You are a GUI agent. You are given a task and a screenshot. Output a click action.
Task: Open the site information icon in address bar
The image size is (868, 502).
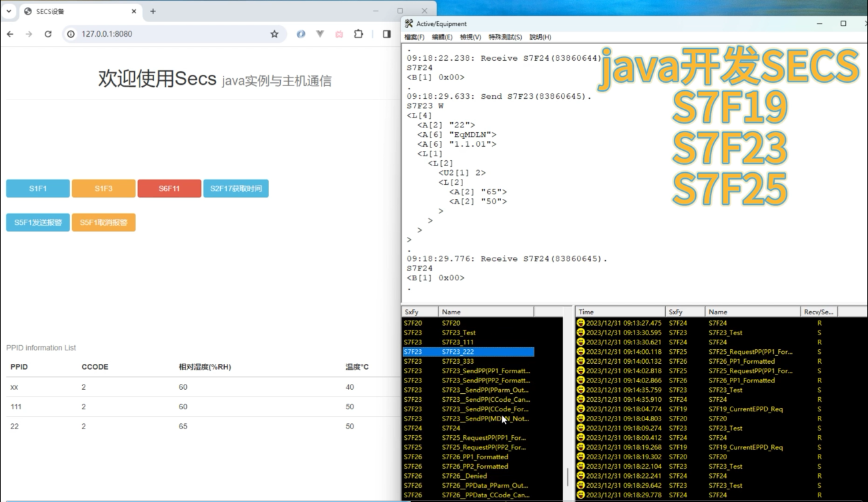click(71, 33)
